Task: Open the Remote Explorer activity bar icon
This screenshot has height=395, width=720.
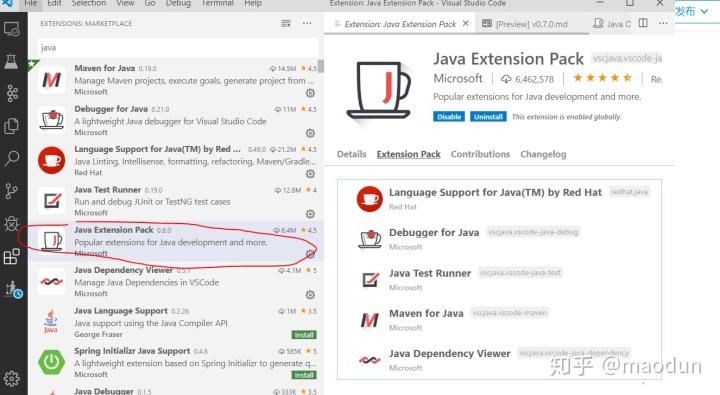Action: pos(11,30)
